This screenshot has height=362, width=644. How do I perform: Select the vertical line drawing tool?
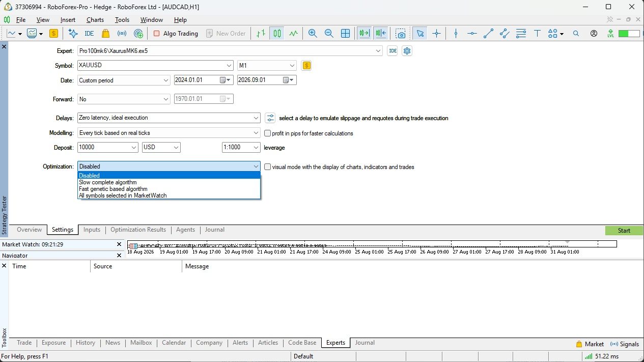pos(456,34)
